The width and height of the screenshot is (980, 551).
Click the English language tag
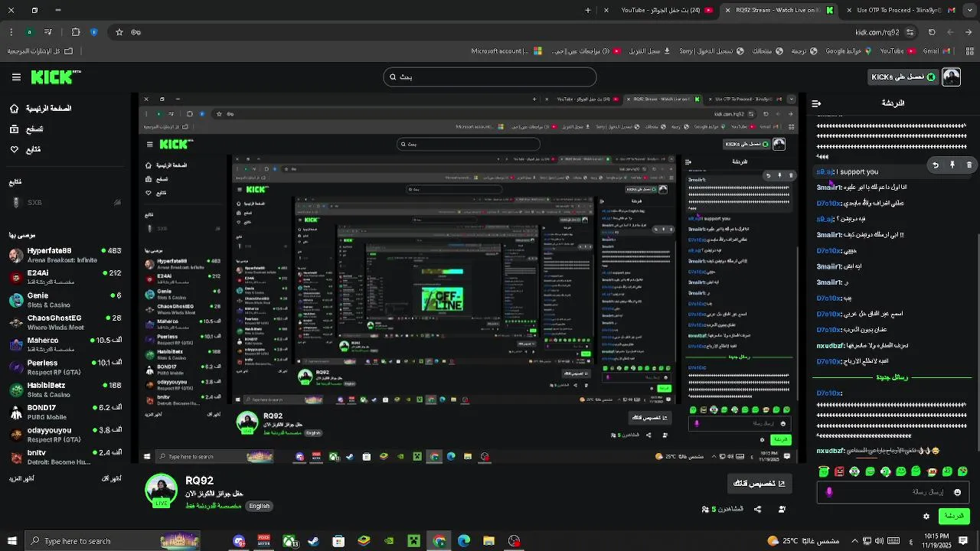pyautogui.click(x=259, y=506)
